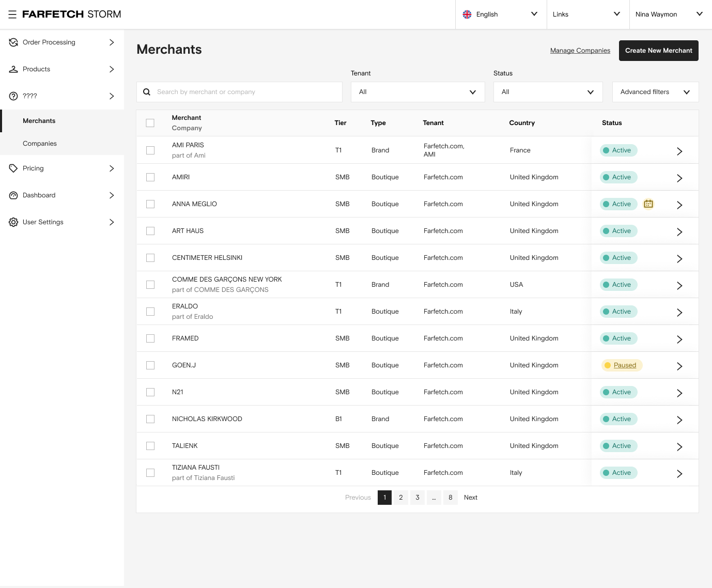
Task: Open ART HAUS row arrow
Action: pyautogui.click(x=679, y=232)
